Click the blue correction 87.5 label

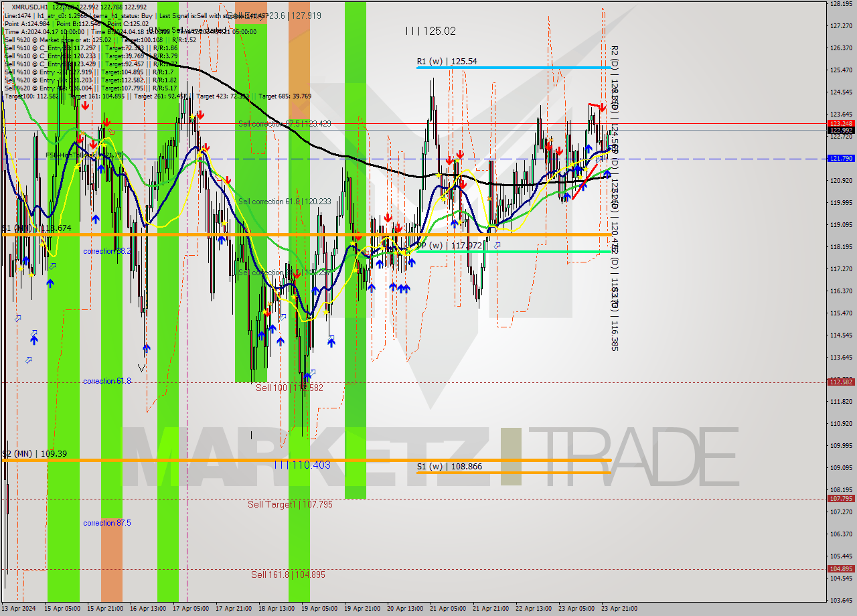point(107,523)
